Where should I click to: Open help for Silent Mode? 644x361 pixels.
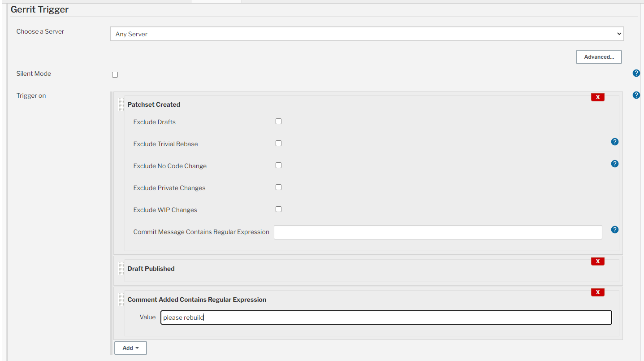[x=636, y=73]
